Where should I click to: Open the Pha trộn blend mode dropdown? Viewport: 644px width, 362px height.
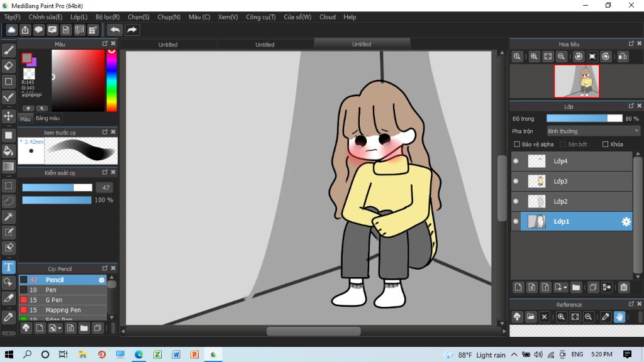click(x=593, y=131)
